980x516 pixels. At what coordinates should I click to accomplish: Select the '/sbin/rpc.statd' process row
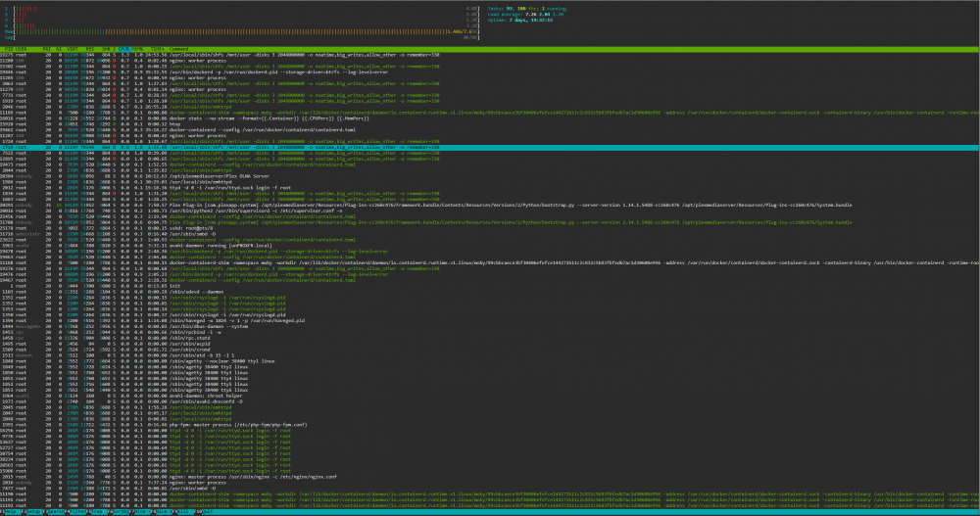(x=490, y=338)
